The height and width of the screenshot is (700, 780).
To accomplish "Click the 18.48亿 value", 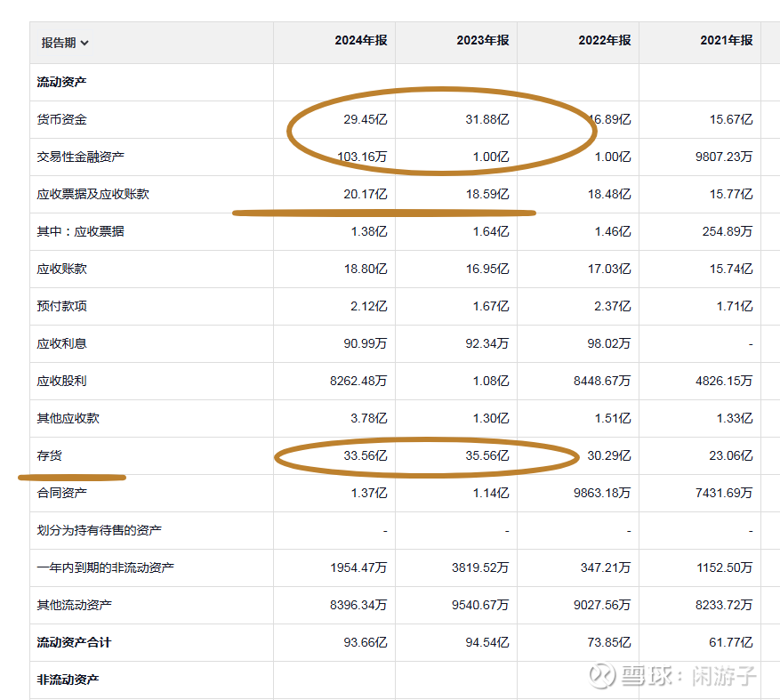I will (x=609, y=194).
